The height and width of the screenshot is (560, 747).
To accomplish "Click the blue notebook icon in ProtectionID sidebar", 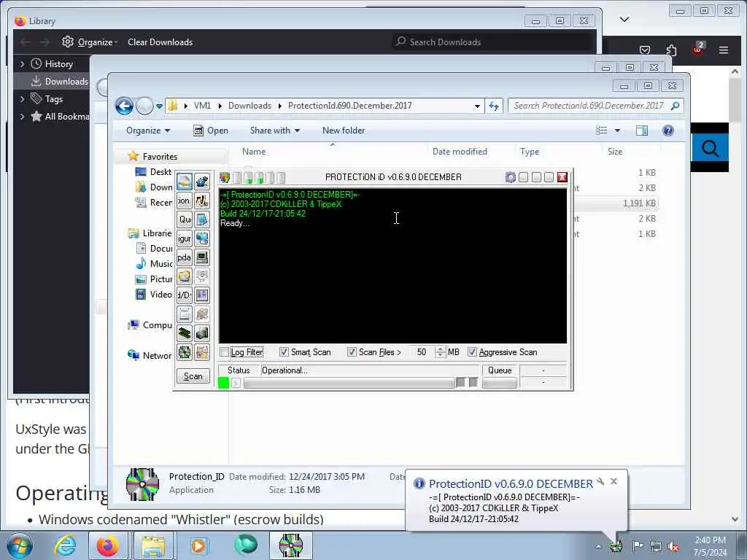I will [202, 219].
